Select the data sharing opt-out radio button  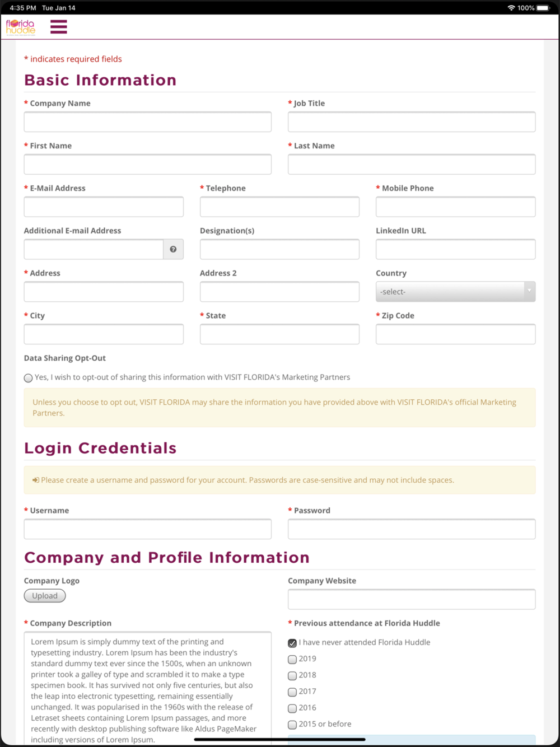click(x=29, y=378)
